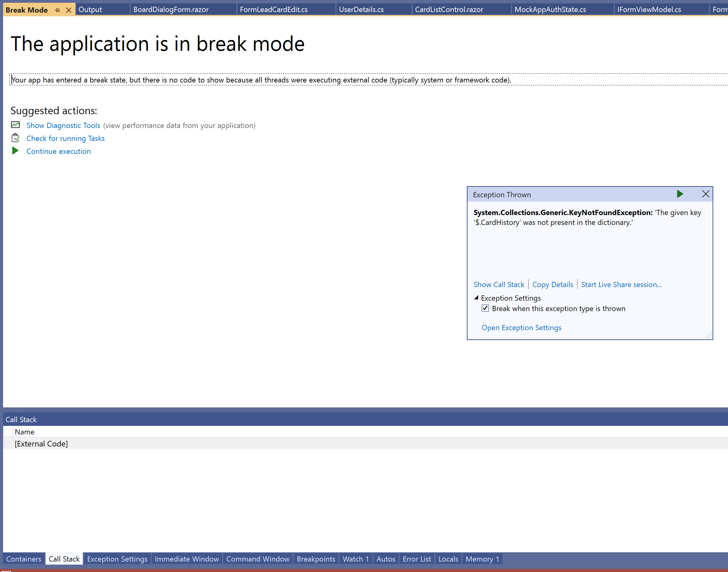Viewport: 728px width, 572px height.
Task: Click the Show Diagnostic Tools chart icon
Action: (x=15, y=125)
